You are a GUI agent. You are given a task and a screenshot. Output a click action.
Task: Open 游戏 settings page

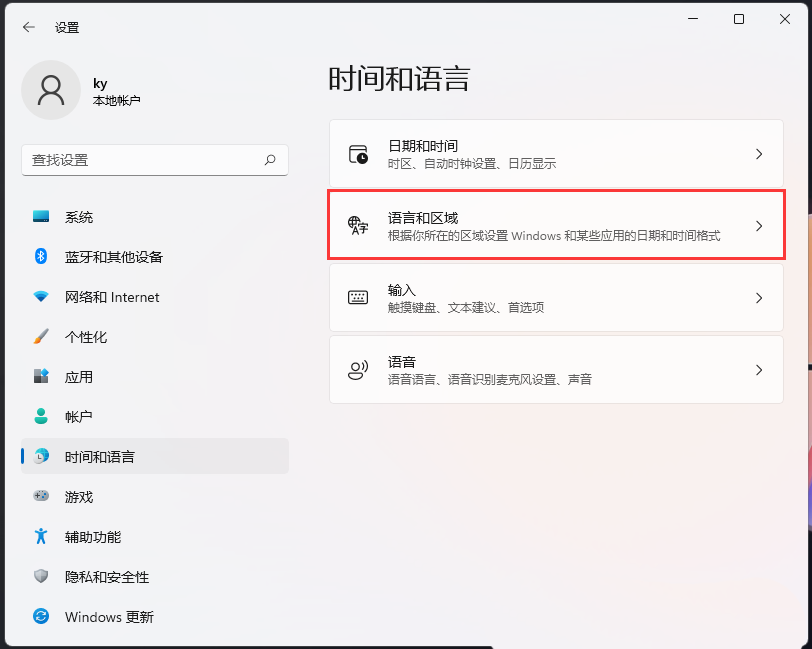point(155,497)
